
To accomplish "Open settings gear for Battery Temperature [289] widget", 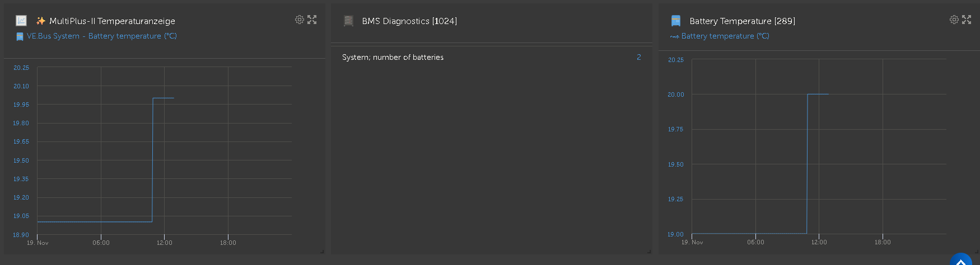I will [954, 20].
